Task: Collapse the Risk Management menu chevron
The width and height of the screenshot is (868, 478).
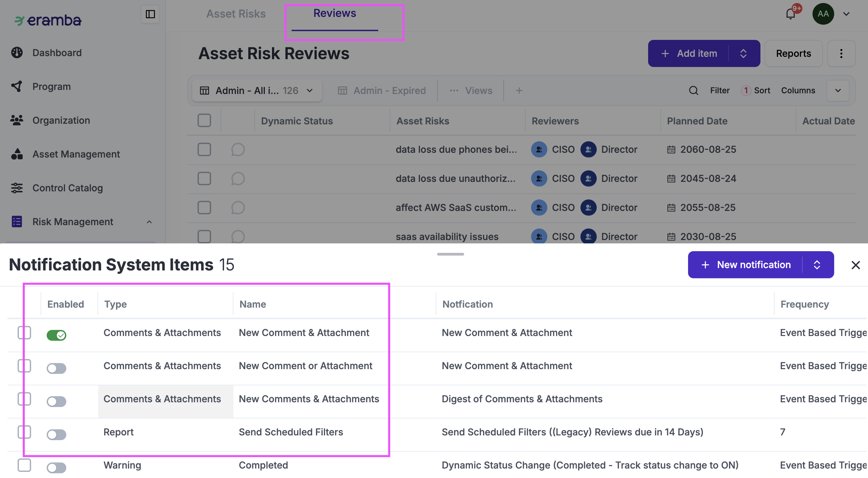Action: click(149, 222)
